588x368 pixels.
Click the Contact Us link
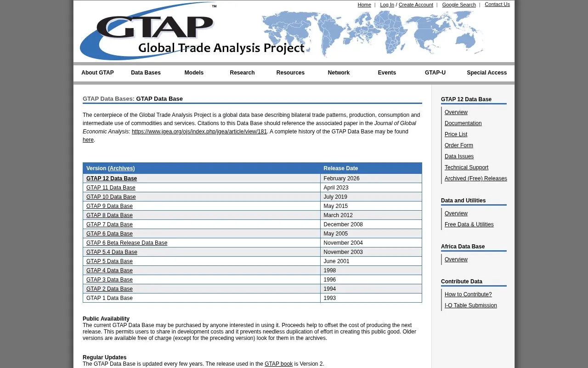pyautogui.click(x=497, y=4)
